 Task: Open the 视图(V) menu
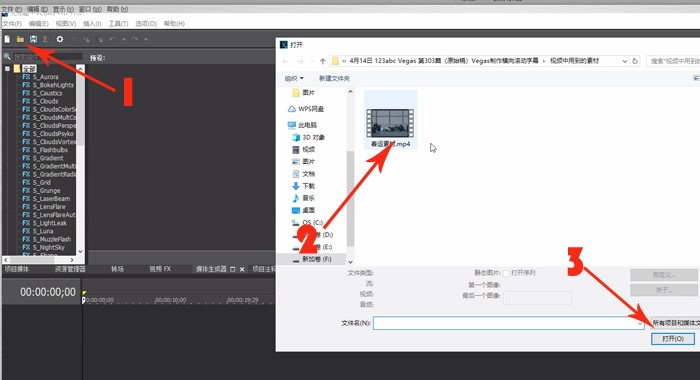click(x=66, y=24)
